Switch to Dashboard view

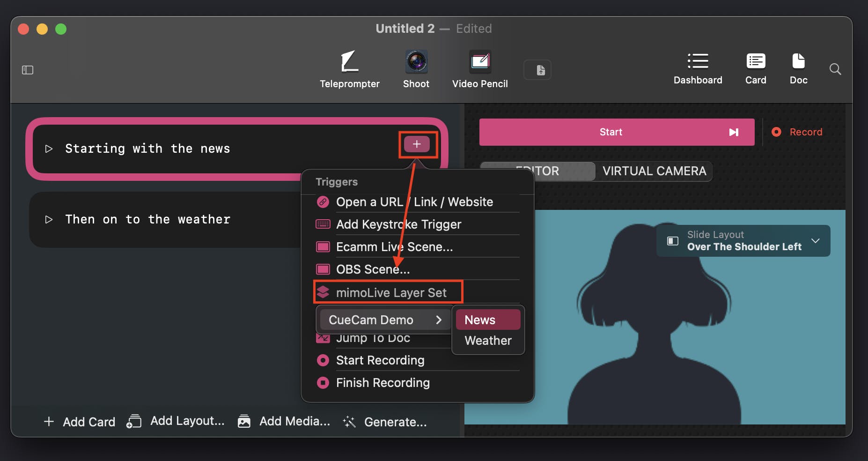pos(698,68)
